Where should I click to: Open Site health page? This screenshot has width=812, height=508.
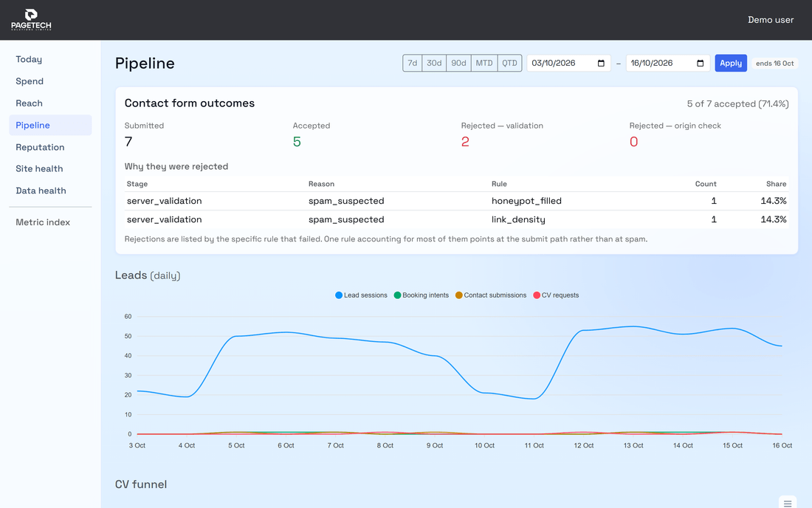pyautogui.click(x=50, y=169)
